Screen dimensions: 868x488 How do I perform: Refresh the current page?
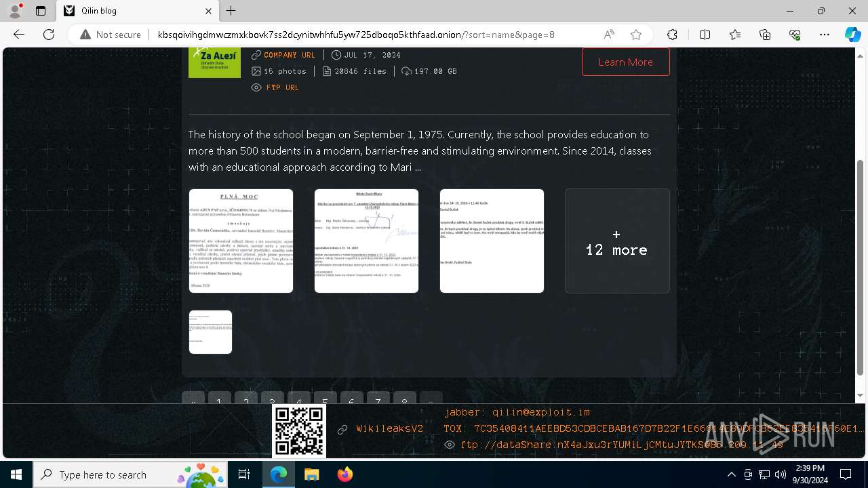(x=49, y=35)
